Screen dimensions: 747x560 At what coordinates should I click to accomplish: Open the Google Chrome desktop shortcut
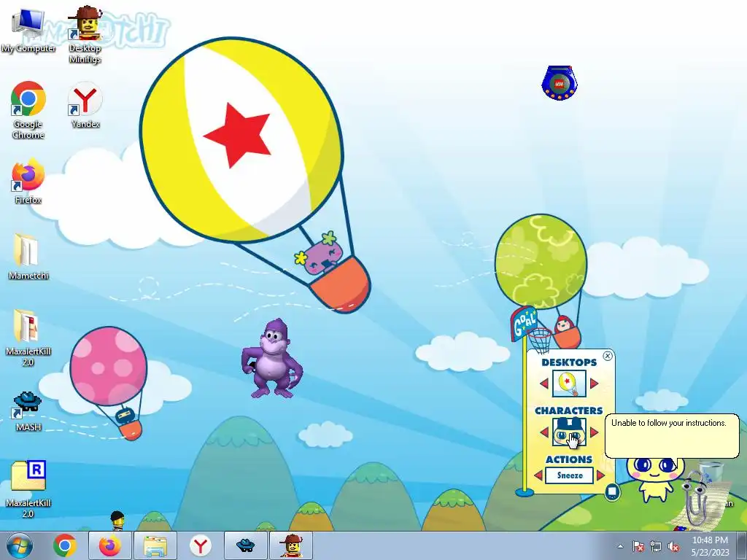28,110
